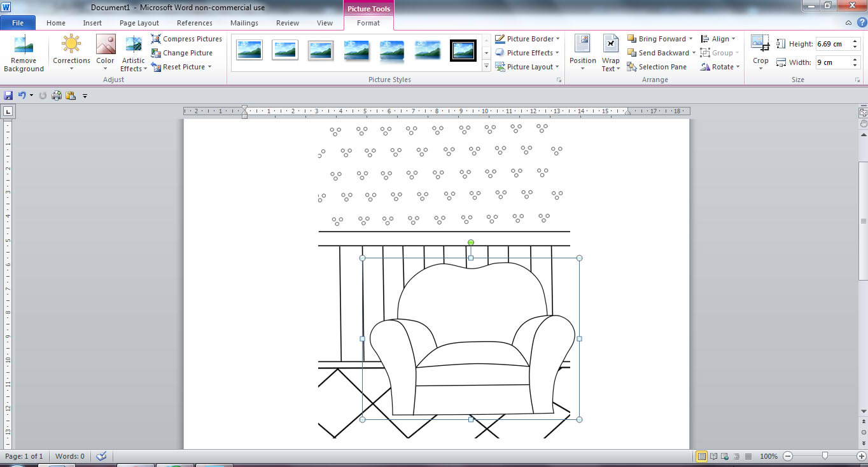Apply Artistic Effects to the picture

click(133, 53)
